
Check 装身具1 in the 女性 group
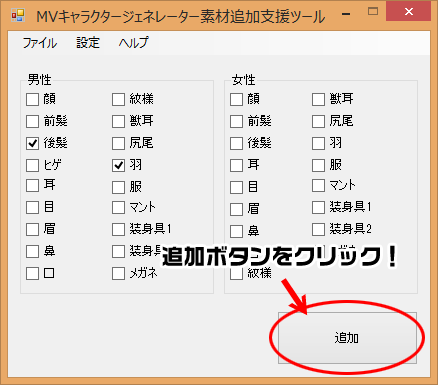click(318, 207)
